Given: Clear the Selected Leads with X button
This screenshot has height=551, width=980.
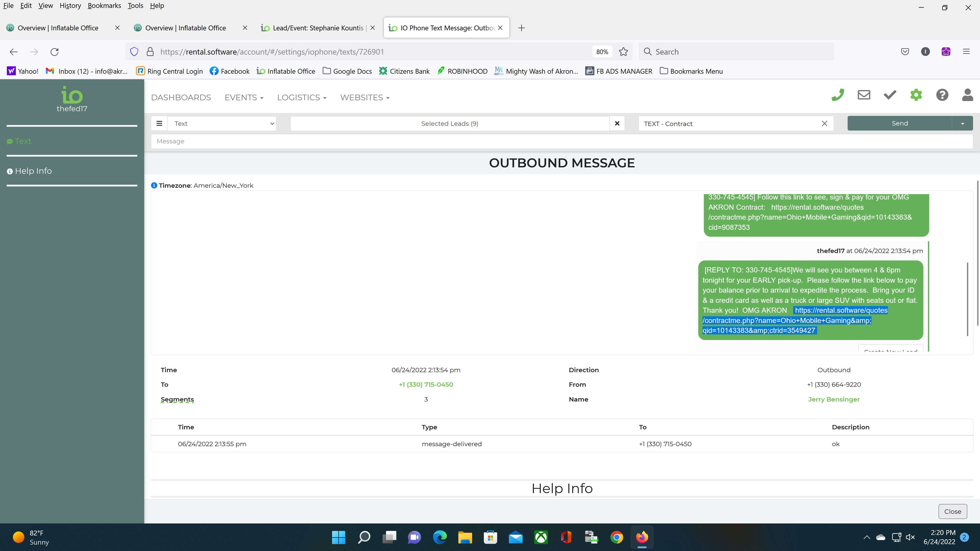Looking at the screenshot, I should pyautogui.click(x=617, y=123).
